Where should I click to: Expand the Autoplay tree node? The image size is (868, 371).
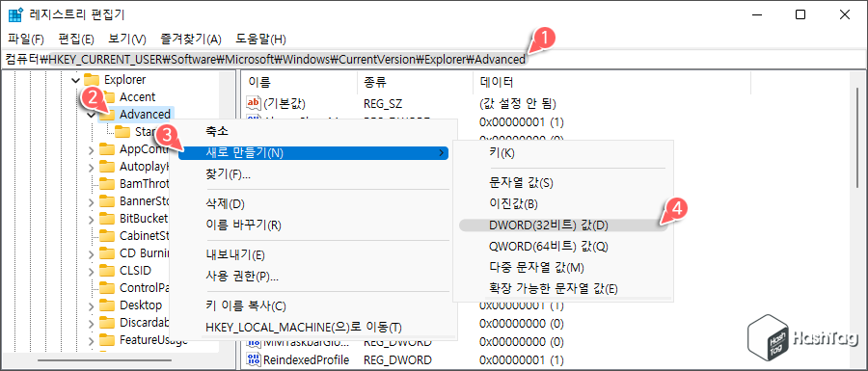(92, 167)
